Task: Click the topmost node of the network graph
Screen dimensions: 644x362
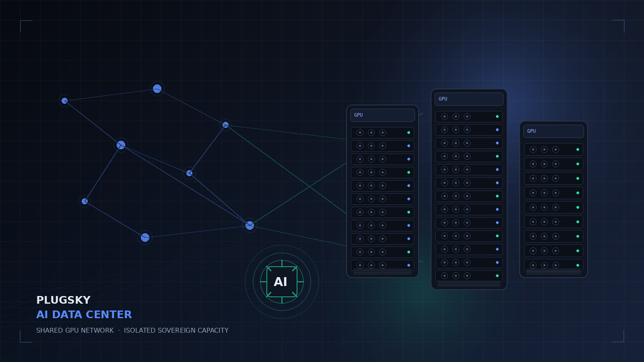Action: 157,88
